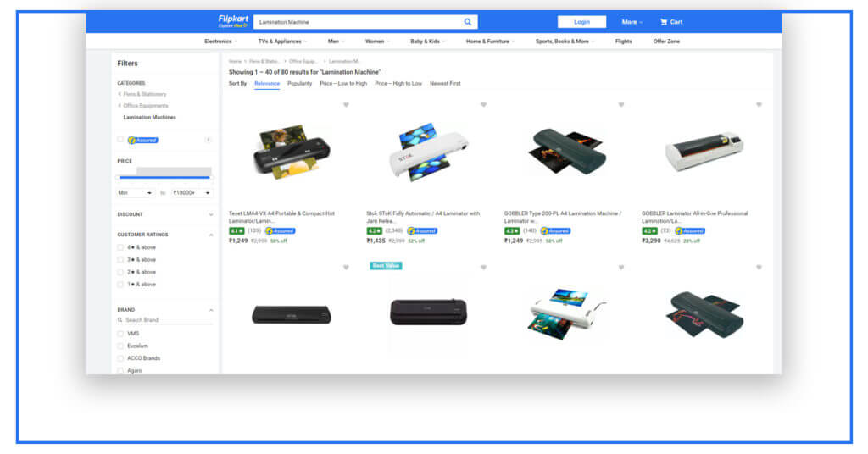Click Home in the breadcrumb
The width and height of the screenshot is (868, 454).
(x=236, y=61)
